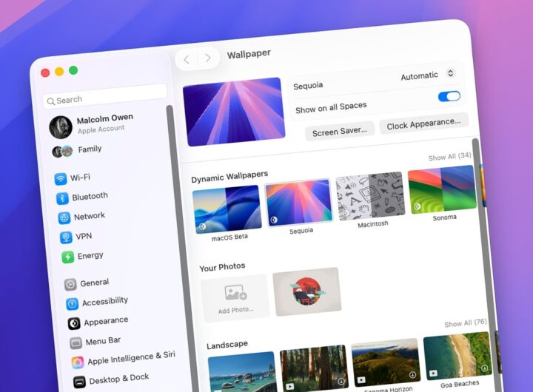Go forward with the right chevron
The width and height of the screenshot is (533, 392).
click(208, 58)
